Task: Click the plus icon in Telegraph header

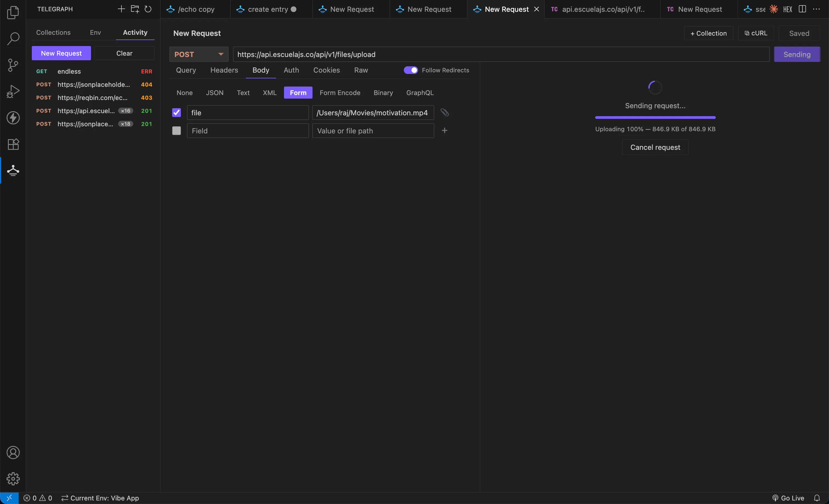Action: [x=121, y=9]
